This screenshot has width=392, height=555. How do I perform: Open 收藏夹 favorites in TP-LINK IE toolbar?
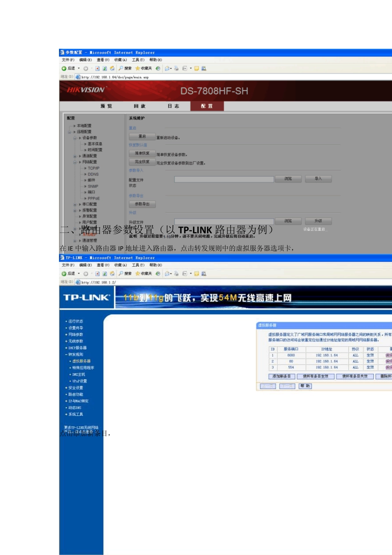[144, 274]
